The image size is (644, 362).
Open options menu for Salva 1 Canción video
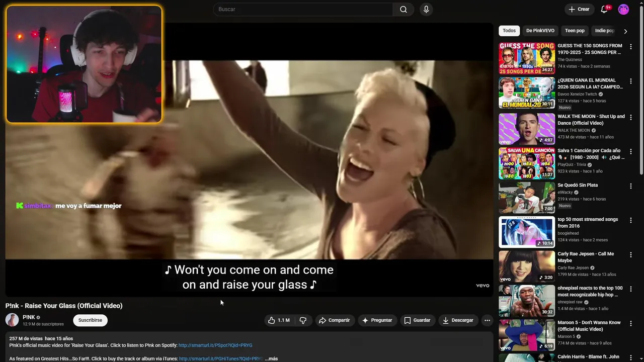click(x=631, y=151)
